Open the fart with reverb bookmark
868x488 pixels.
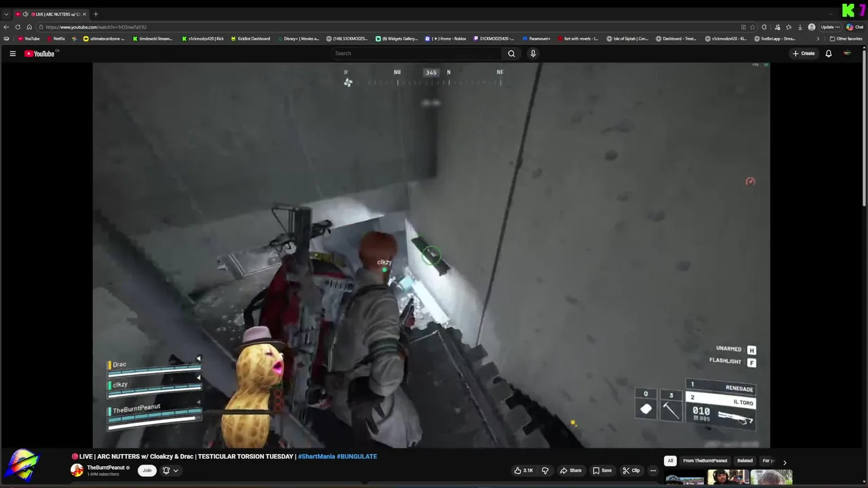[578, 39]
